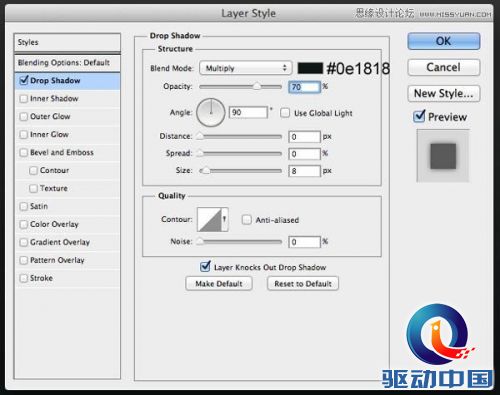
Task: Open the Blend Mode Multiply dropdown
Action: point(246,68)
